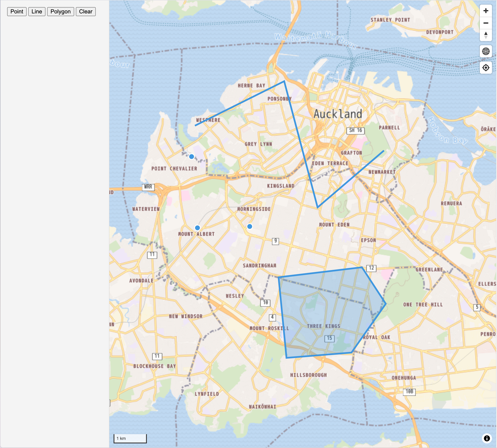Click the zoom in plus button

pos(486,11)
